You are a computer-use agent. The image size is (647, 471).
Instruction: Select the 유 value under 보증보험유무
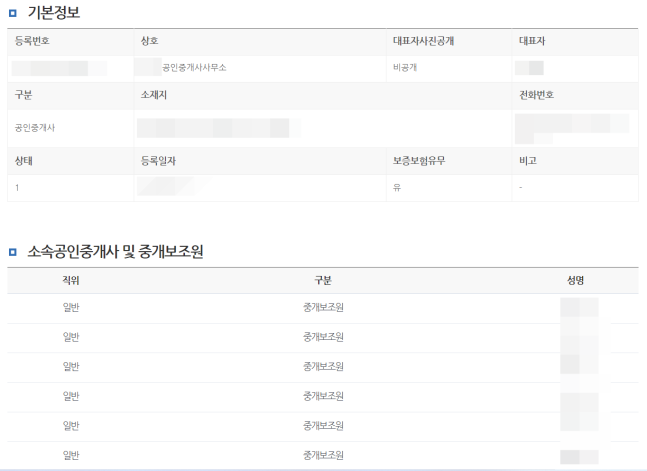pos(397,188)
